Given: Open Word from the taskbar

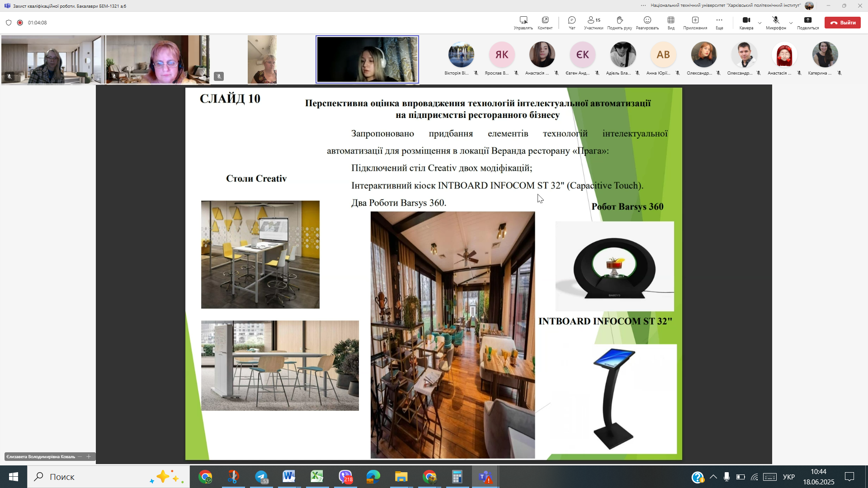Looking at the screenshot, I should (289, 477).
